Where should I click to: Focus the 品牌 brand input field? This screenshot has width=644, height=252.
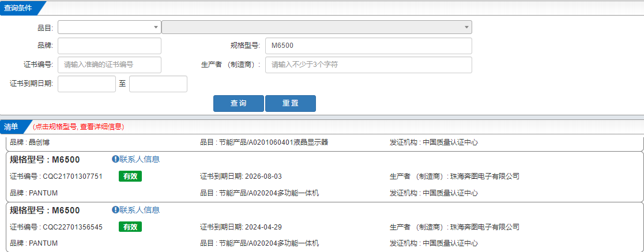110,46
